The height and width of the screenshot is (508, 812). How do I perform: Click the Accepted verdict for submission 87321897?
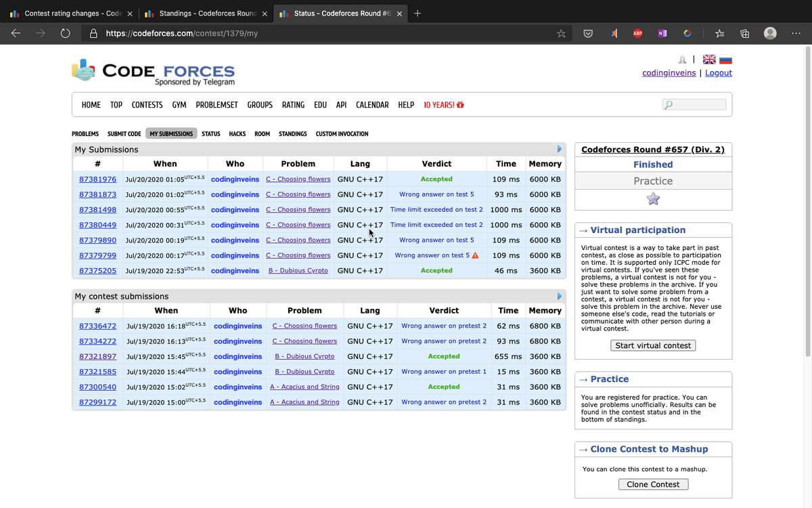[444, 356]
